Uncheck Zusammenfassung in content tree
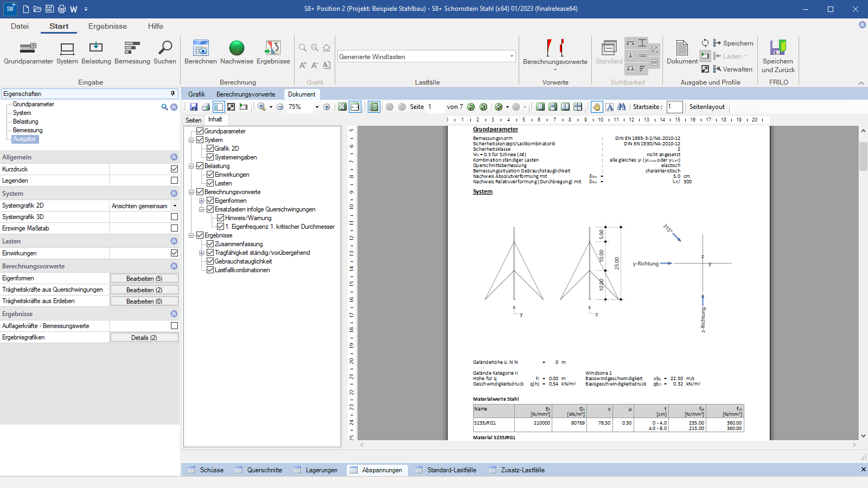The height and width of the screenshot is (488, 868). tap(210, 244)
